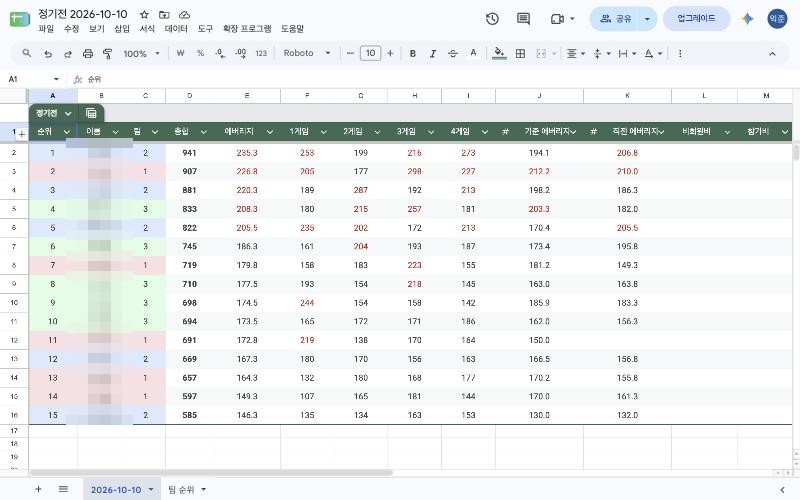
Task: Open the 삽입 menu
Action: tap(121, 29)
